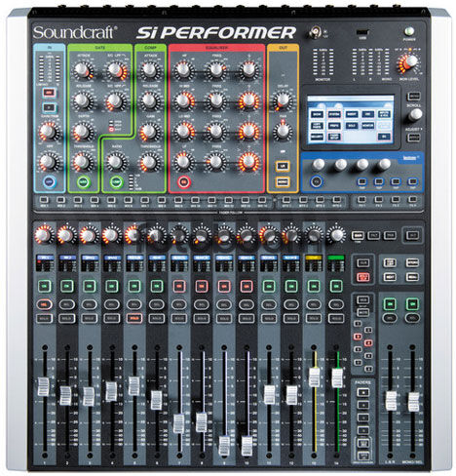456x476 pixels.
Task: Click the blue HPF button in the IN section
Action: pos(50,181)
